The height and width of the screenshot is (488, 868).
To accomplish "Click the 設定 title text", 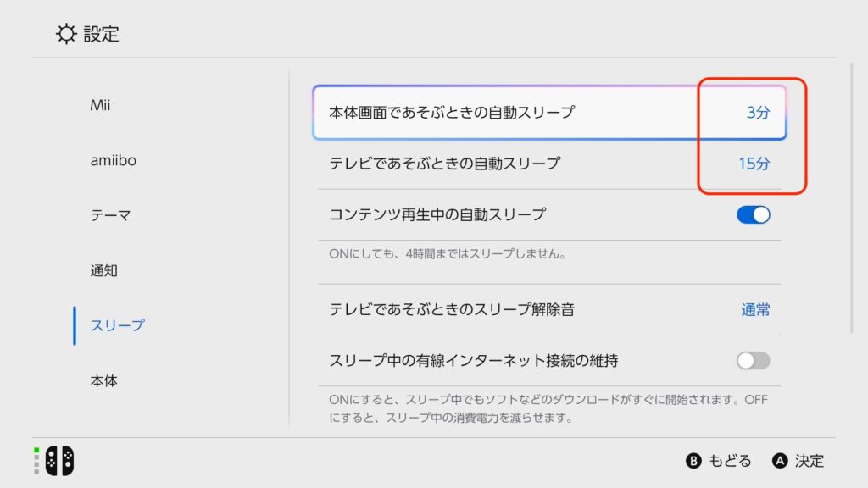I will click(x=102, y=34).
